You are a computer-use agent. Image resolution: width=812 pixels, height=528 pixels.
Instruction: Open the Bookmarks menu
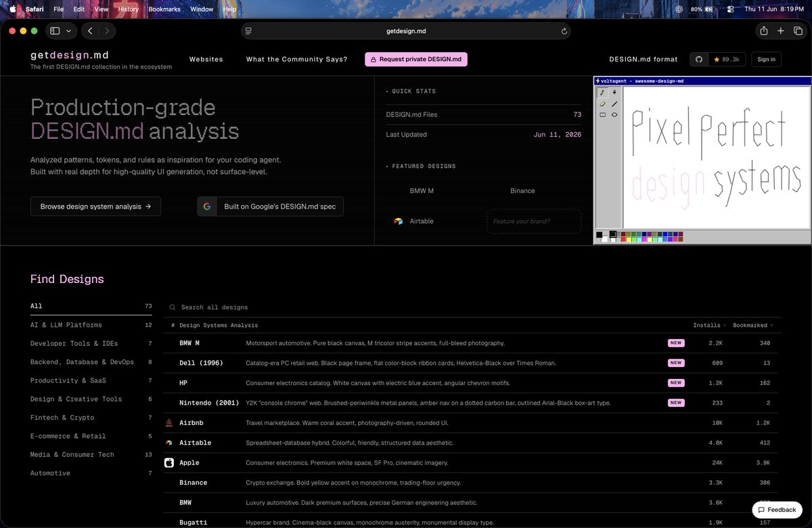[x=164, y=9]
